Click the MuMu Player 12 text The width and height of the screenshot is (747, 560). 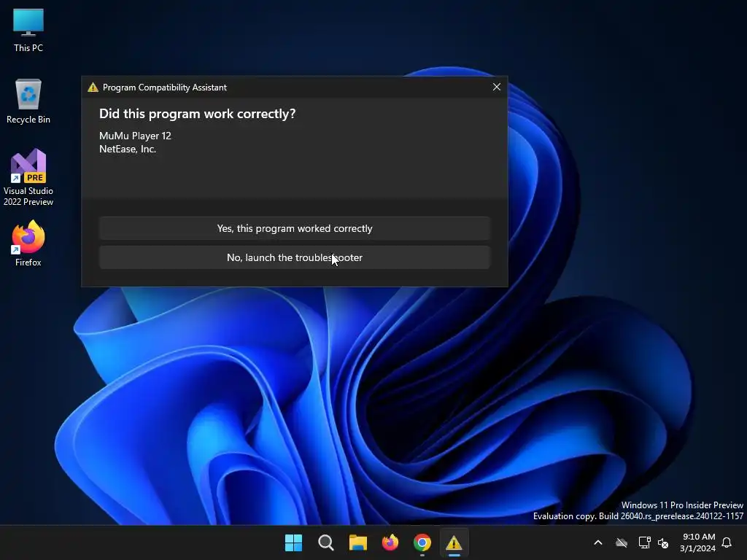coord(135,136)
